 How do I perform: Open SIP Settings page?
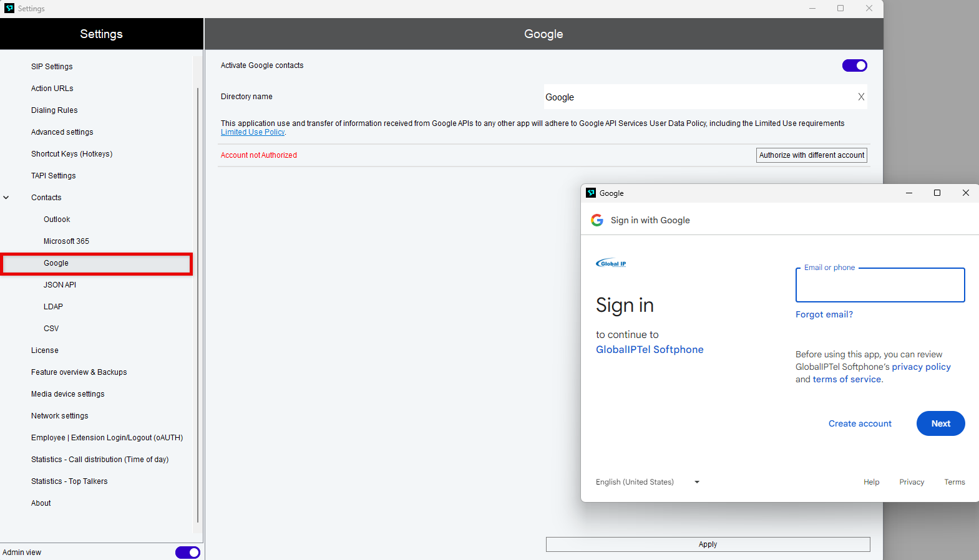pyautogui.click(x=52, y=67)
